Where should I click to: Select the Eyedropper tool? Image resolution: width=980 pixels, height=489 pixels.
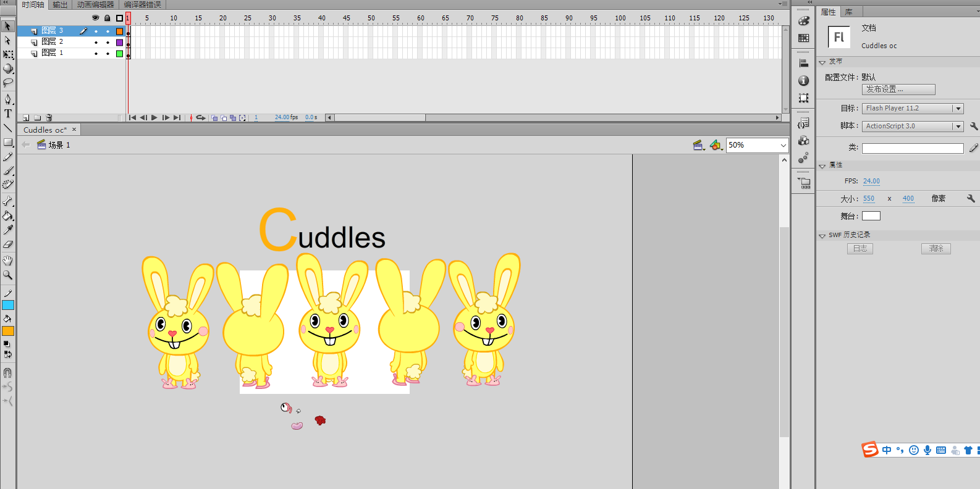pos(7,230)
